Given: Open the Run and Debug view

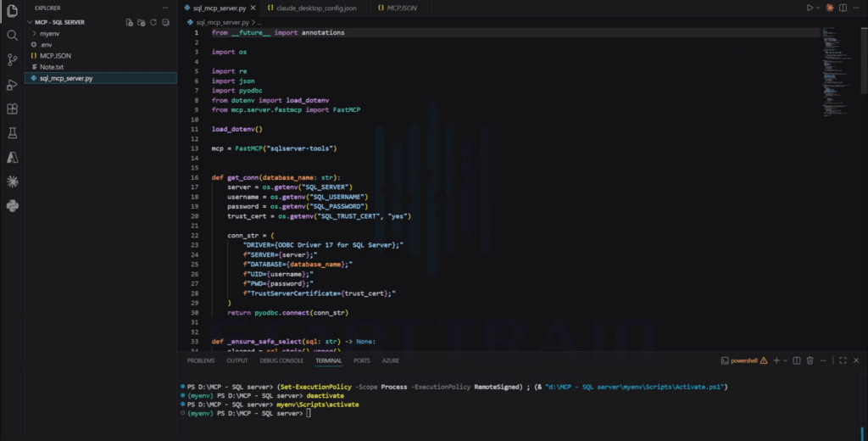Looking at the screenshot, I should point(12,85).
